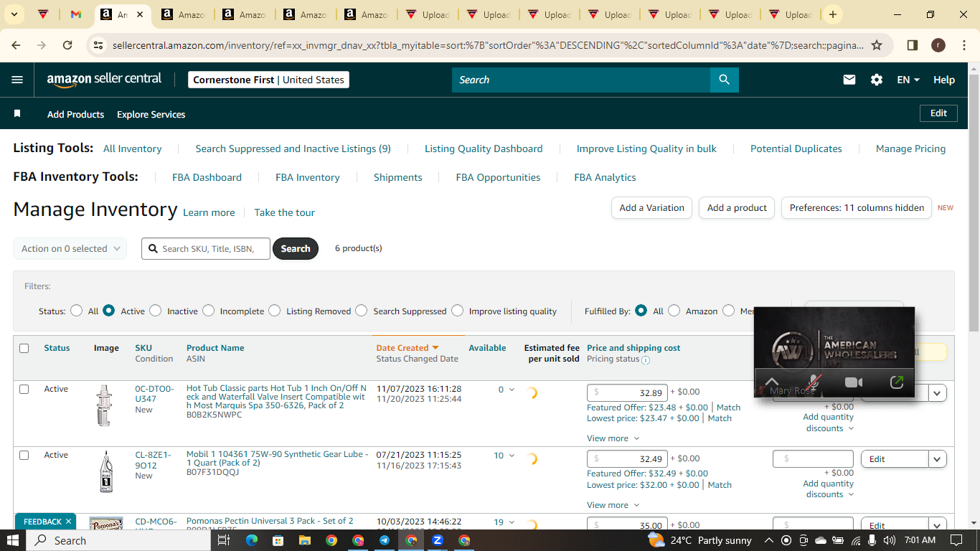Check the Hot Tub Classic parts row checkbox
Screen dimensions: 980x551
tap(24, 389)
